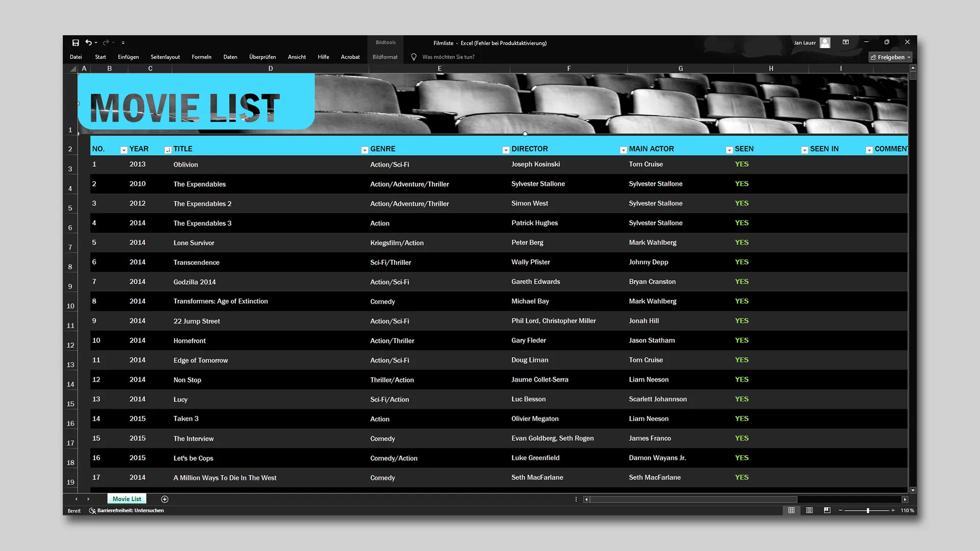Click the lightbulb Tell Me icon
The width and height of the screenshot is (980, 551).
coord(414,57)
